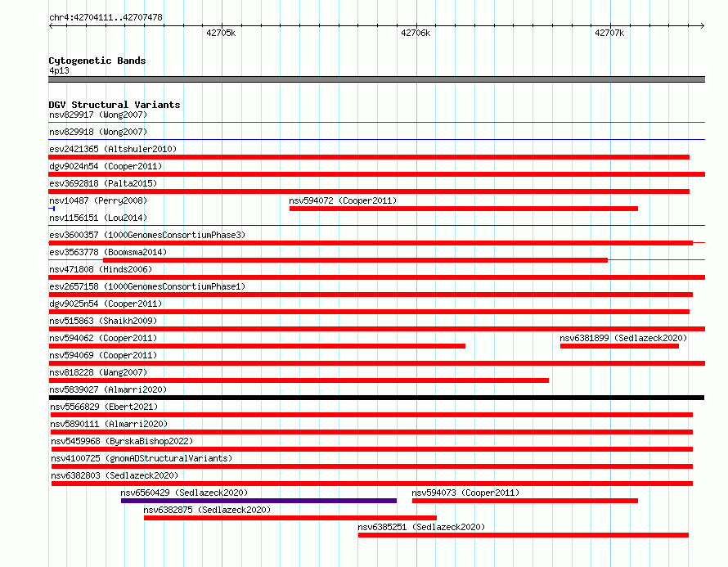Click the red bar under nsv6382875

pos(290,518)
